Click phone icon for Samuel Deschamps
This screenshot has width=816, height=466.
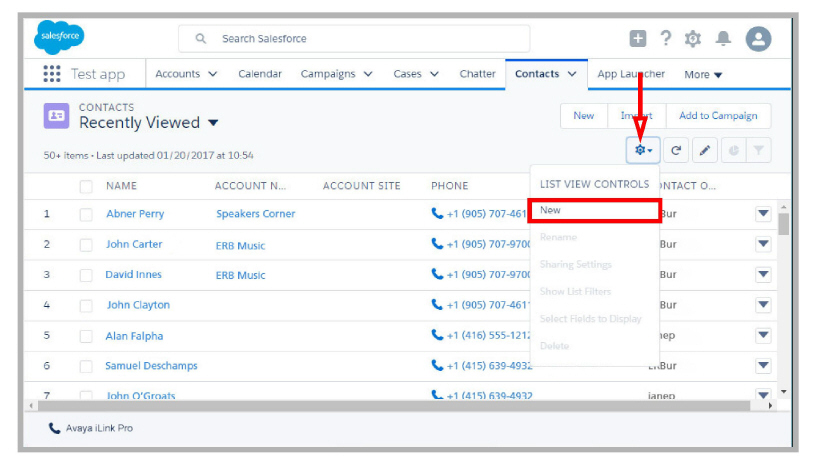(x=437, y=365)
